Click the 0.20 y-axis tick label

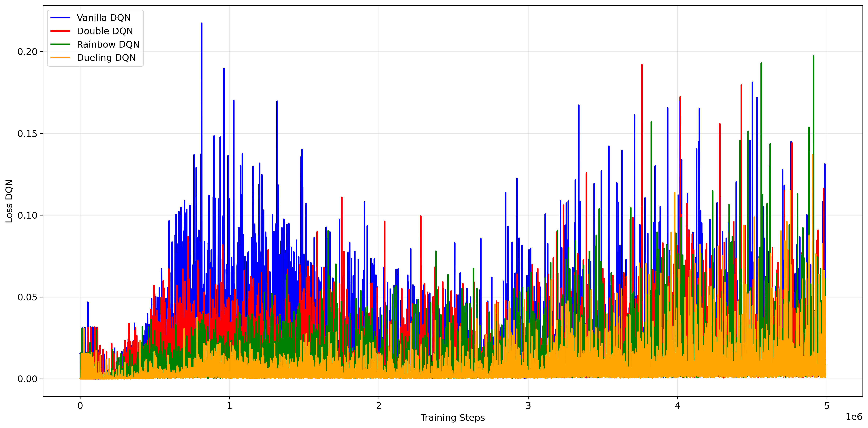pyautogui.click(x=27, y=52)
